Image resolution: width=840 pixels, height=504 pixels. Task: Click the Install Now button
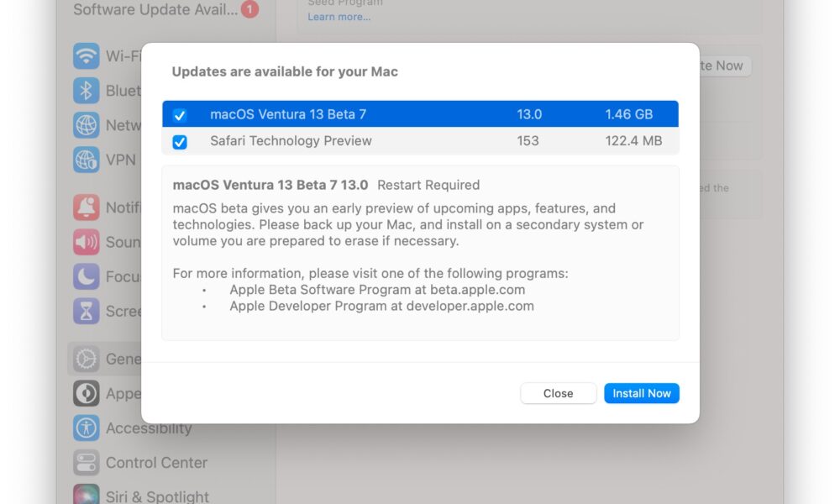tap(641, 393)
